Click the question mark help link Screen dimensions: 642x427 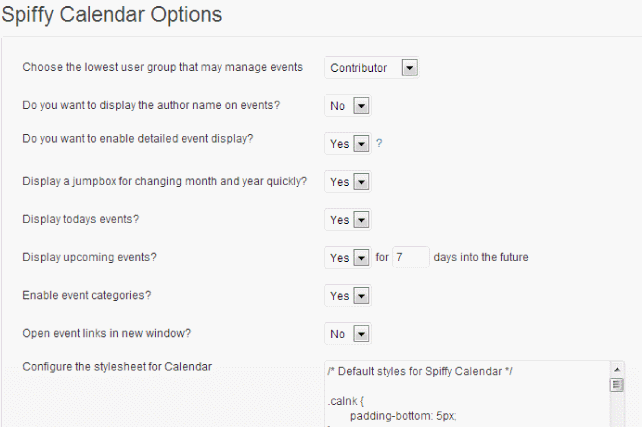click(379, 143)
